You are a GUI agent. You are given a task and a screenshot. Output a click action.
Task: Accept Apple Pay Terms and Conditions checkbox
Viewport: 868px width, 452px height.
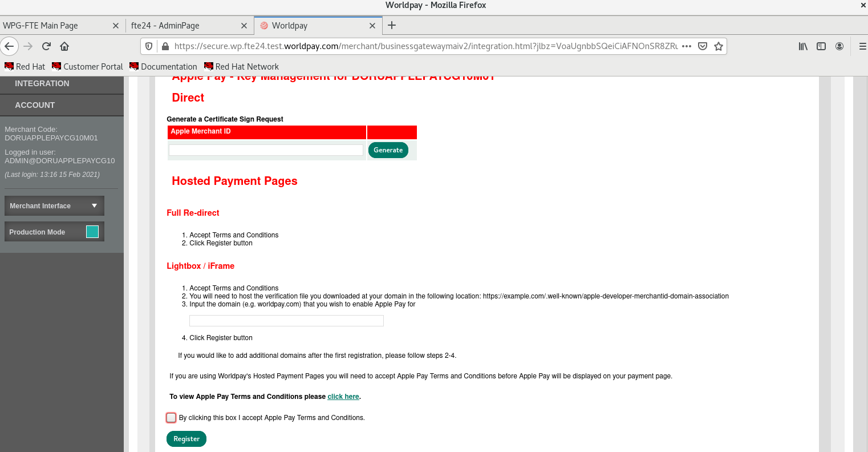(171, 418)
